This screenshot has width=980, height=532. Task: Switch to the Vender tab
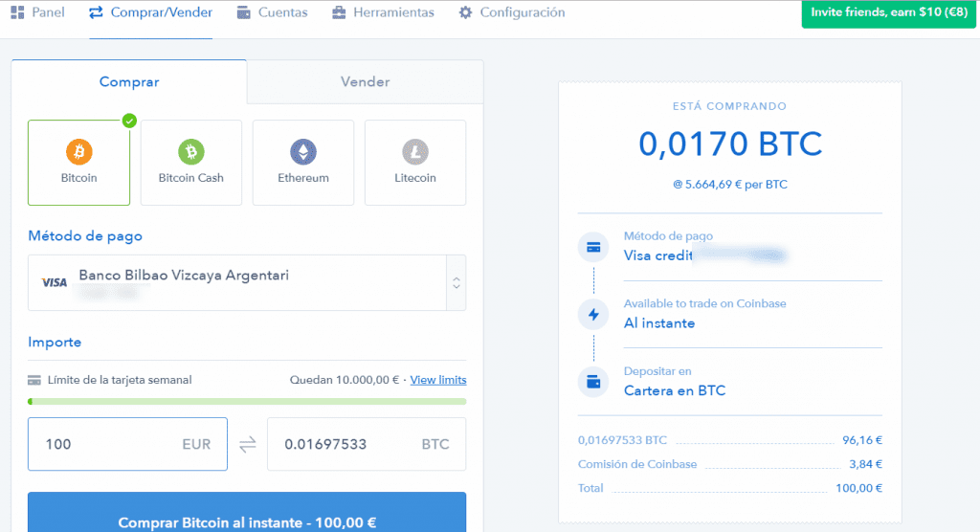pos(365,82)
